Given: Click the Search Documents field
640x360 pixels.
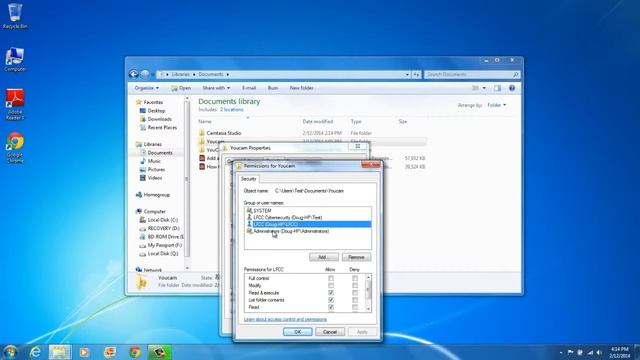Looking at the screenshot, I should tap(468, 74).
